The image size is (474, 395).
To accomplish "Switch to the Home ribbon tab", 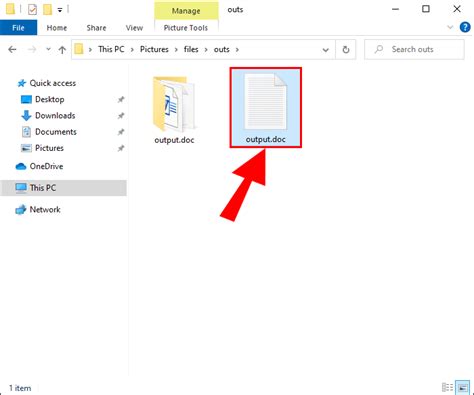I will (x=57, y=28).
